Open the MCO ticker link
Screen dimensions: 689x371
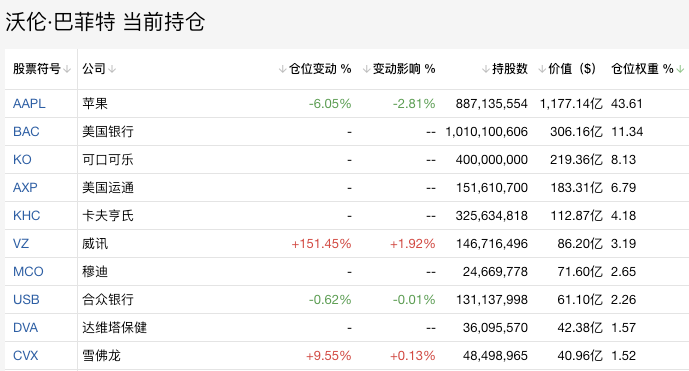click(28, 272)
